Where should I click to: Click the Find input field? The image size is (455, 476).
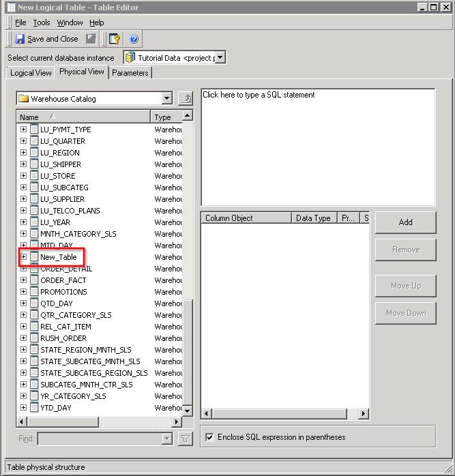click(x=100, y=438)
